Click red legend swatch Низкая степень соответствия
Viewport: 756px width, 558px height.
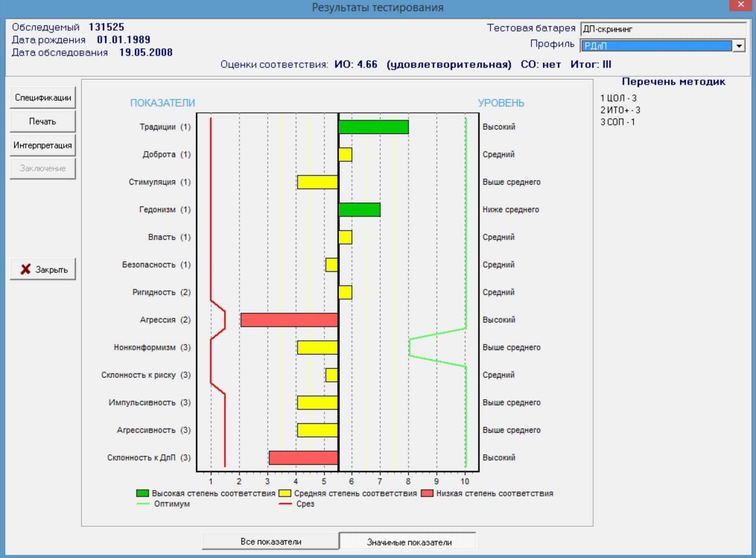tap(427, 493)
